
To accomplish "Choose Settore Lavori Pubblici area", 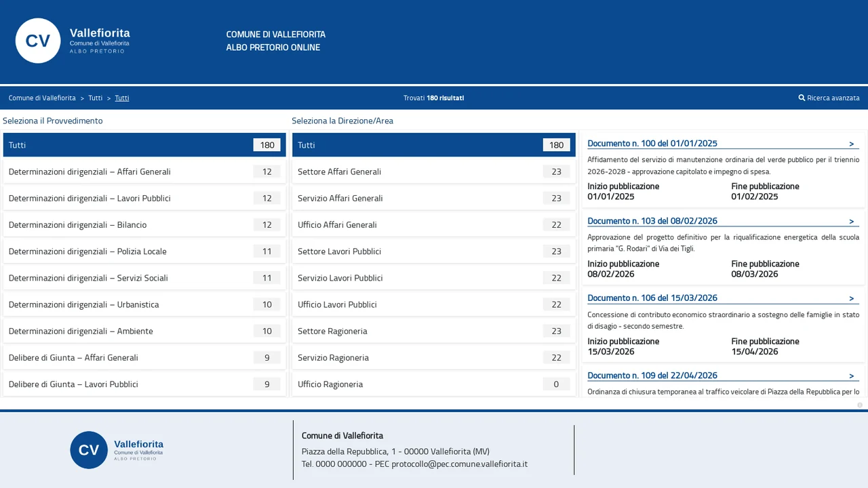I will 434,251.
